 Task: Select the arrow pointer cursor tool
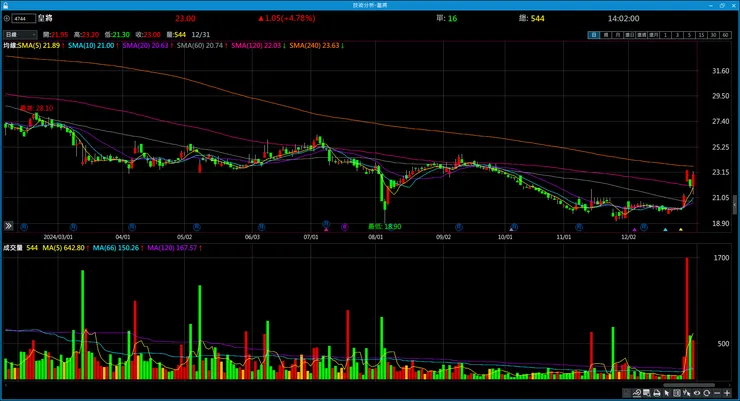[667, 393]
